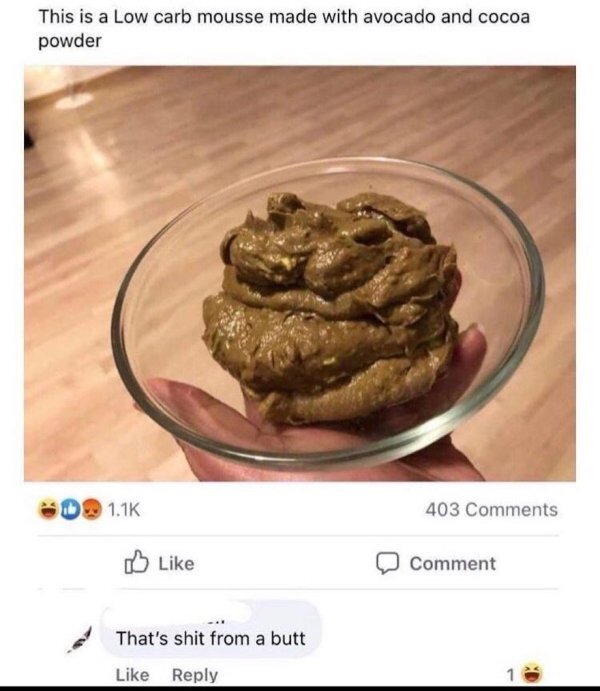
Task: Open the mousse photo in the post
Action: [x=300, y=274]
